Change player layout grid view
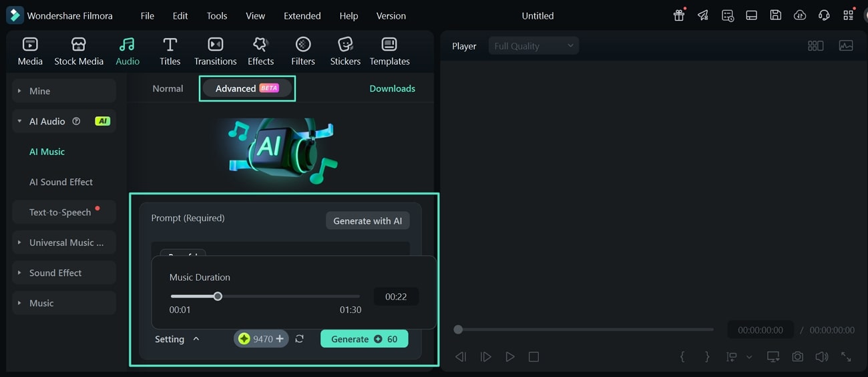Screen dimensions: 868x377 815,46
